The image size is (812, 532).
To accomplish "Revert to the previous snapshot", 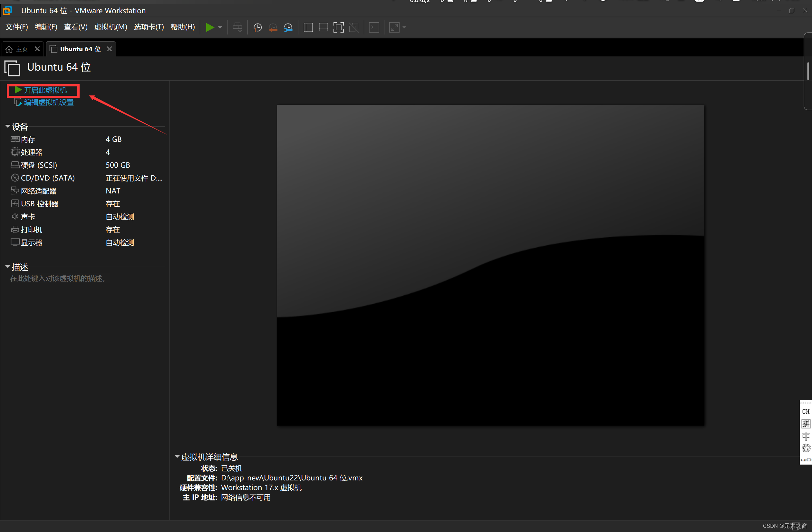I will click(273, 27).
